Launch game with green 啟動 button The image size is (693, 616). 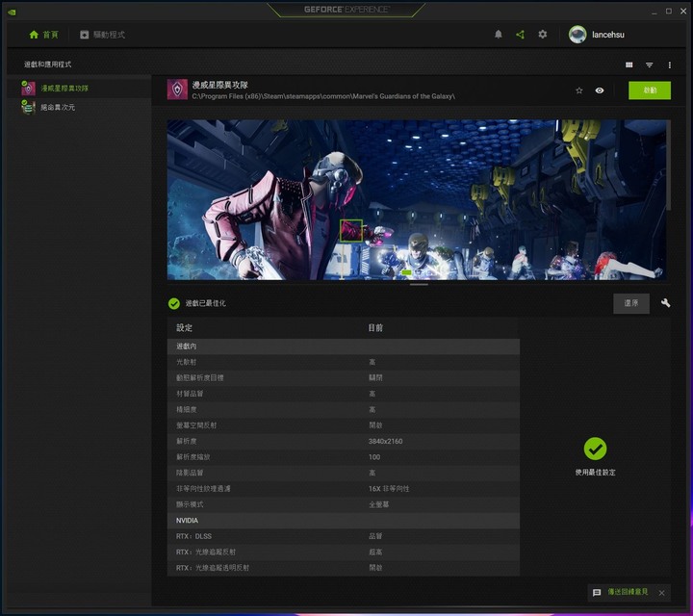point(650,90)
